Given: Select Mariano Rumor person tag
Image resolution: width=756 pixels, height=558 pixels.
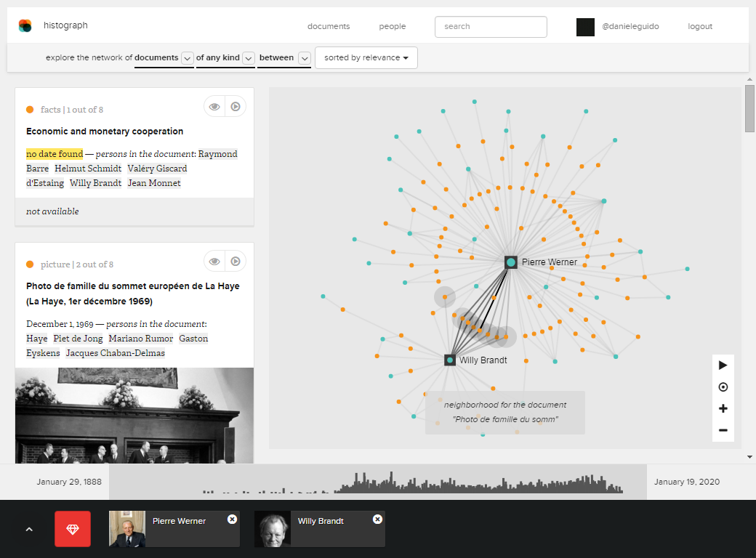Looking at the screenshot, I should [141, 339].
